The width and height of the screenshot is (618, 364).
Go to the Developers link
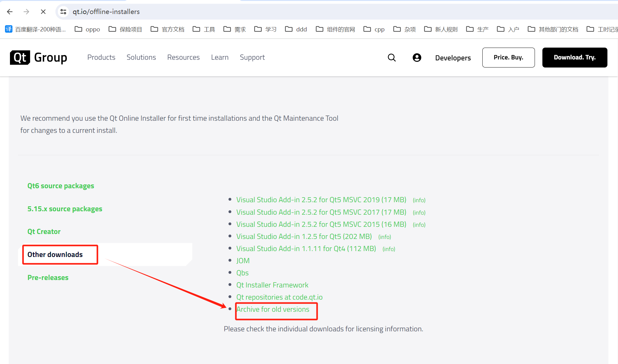point(453,58)
